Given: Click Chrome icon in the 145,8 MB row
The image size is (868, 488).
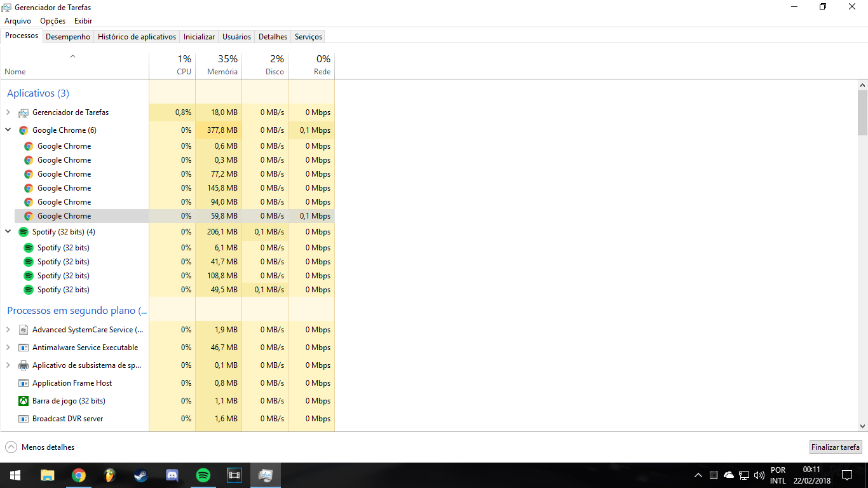Looking at the screenshot, I should coord(29,188).
